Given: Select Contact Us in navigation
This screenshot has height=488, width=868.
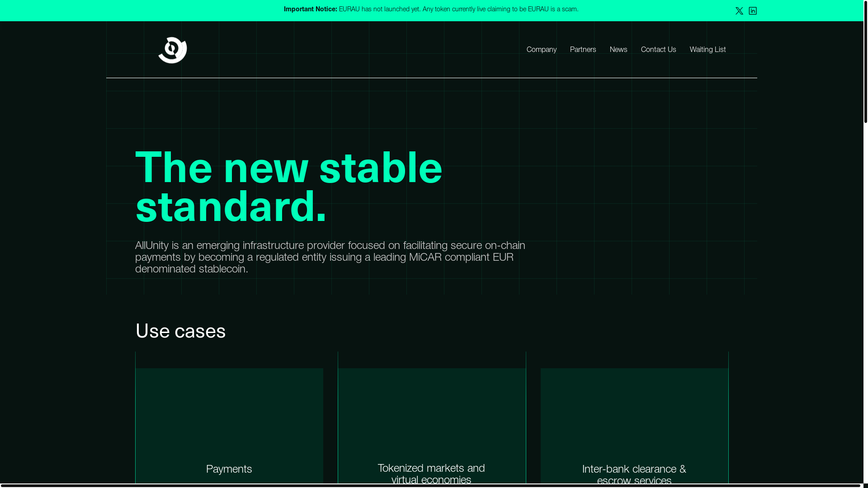Looking at the screenshot, I should (658, 50).
